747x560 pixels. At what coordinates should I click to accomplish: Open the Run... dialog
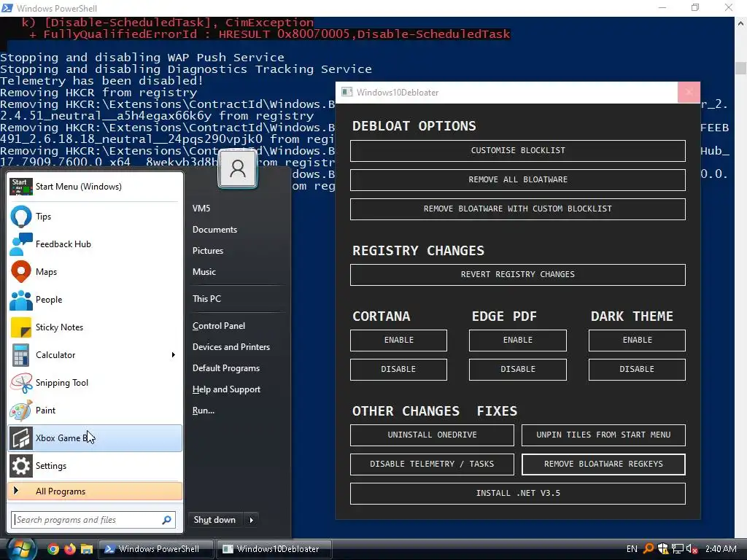204,411
